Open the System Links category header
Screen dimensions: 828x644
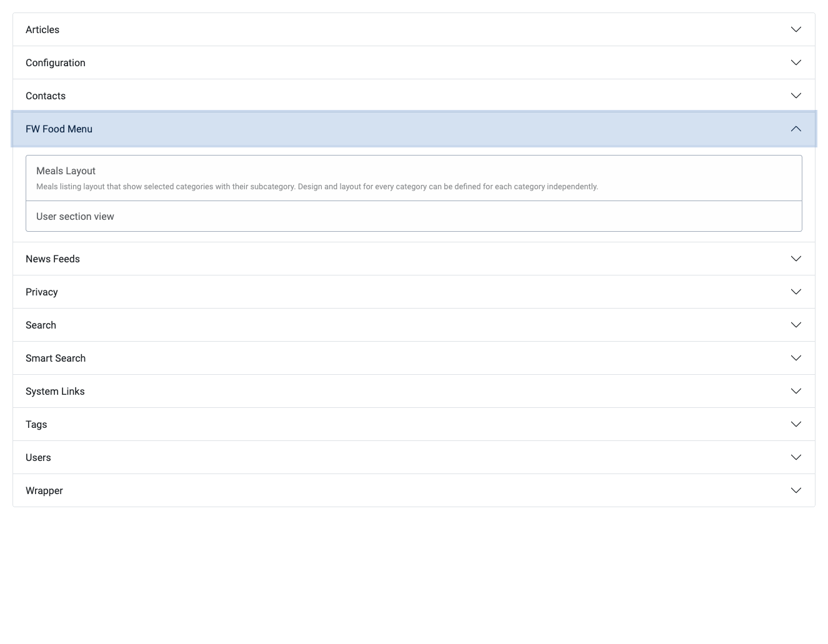pyautogui.click(x=414, y=391)
